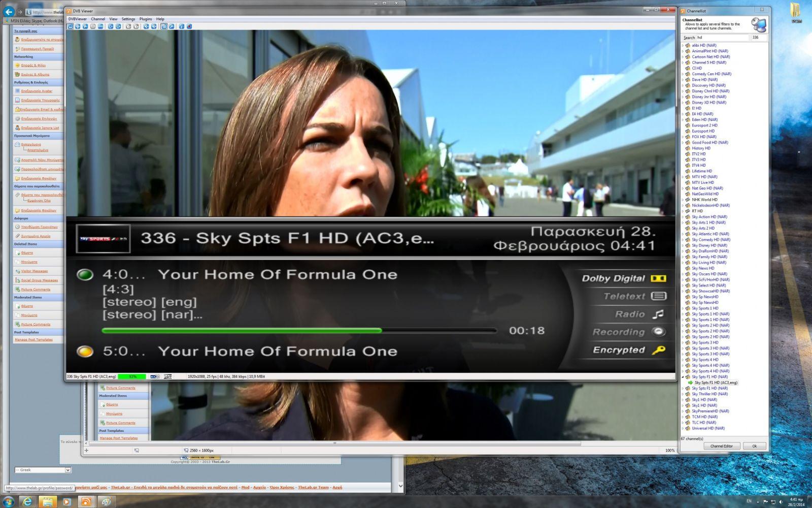
Task: Click the Radio music note icon
Action: point(658,314)
